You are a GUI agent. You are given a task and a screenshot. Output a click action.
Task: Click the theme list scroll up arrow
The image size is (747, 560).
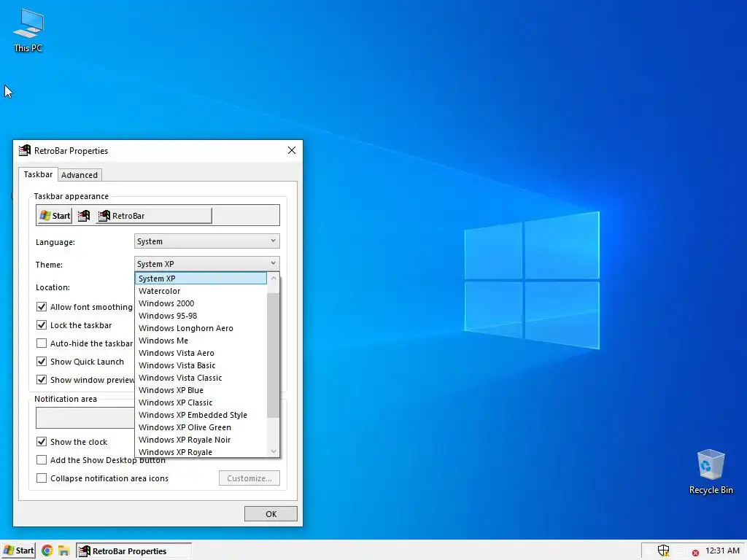tap(274, 278)
